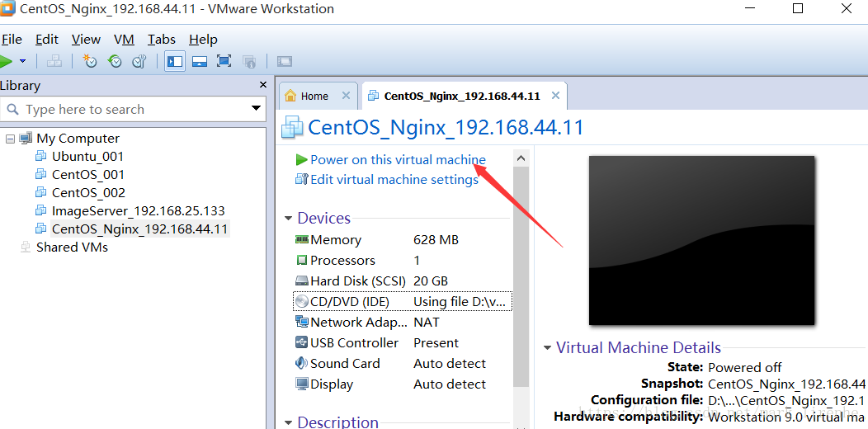Collapse the Devices section
This screenshot has width=868, height=429.
coord(289,219)
